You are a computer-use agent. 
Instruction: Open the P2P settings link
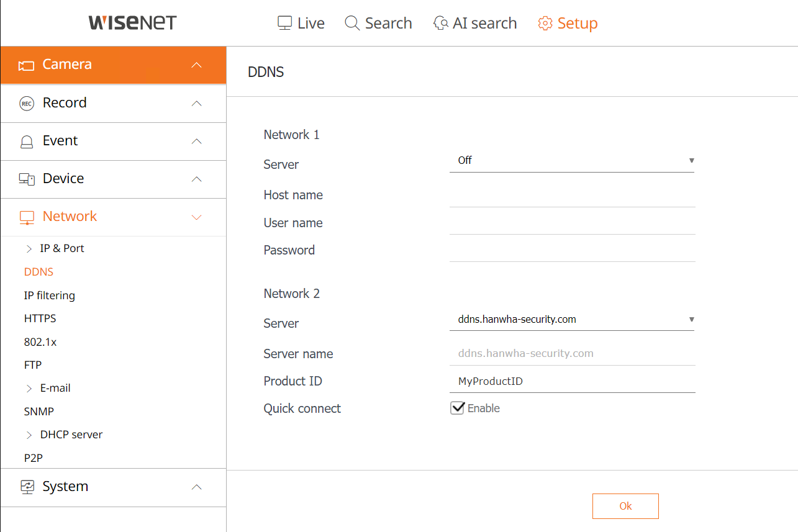33,458
